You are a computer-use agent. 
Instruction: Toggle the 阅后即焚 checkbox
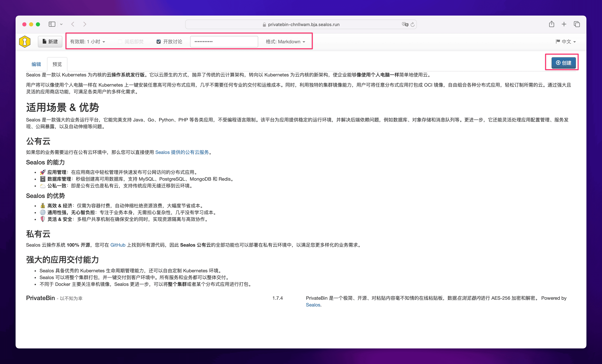[120, 41]
